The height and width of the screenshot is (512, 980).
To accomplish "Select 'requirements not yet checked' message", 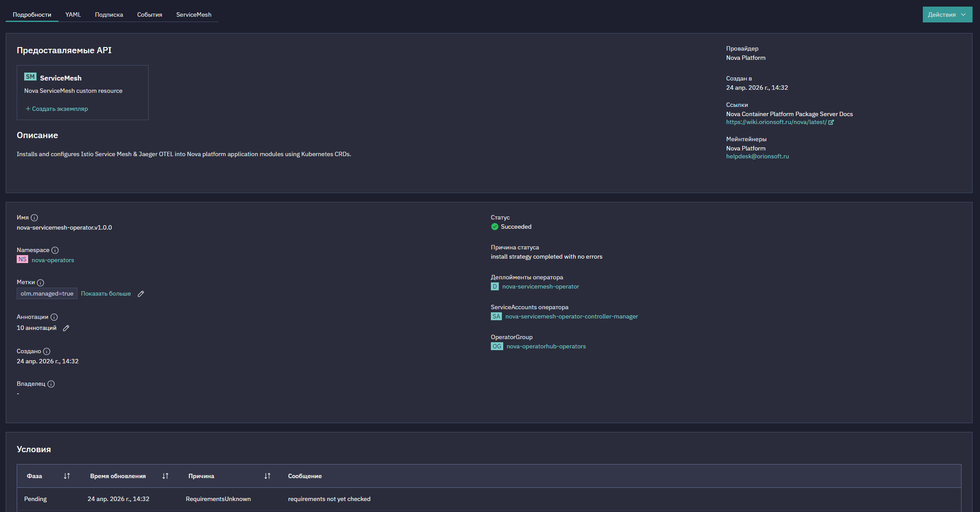I will coord(329,499).
